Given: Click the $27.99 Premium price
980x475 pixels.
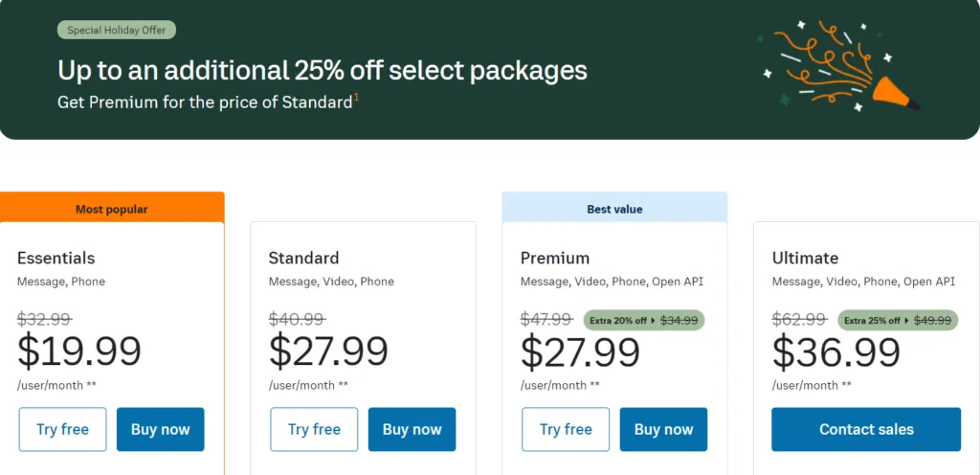Looking at the screenshot, I should tap(580, 351).
